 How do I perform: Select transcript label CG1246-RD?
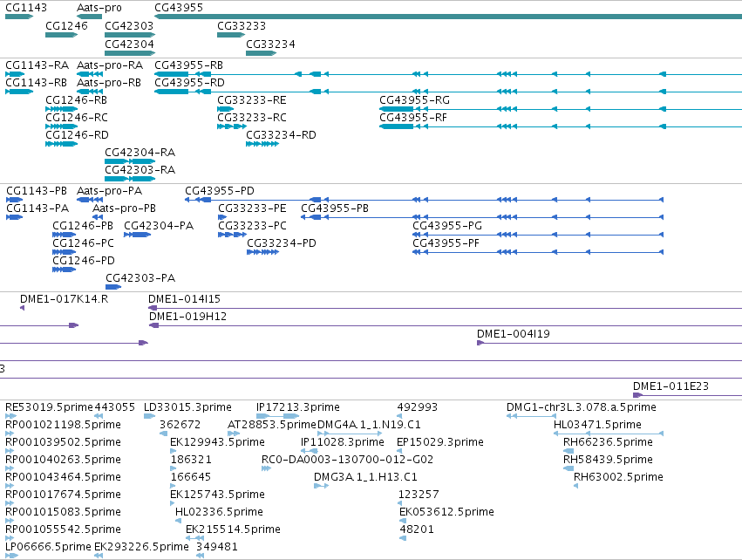pos(77,135)
